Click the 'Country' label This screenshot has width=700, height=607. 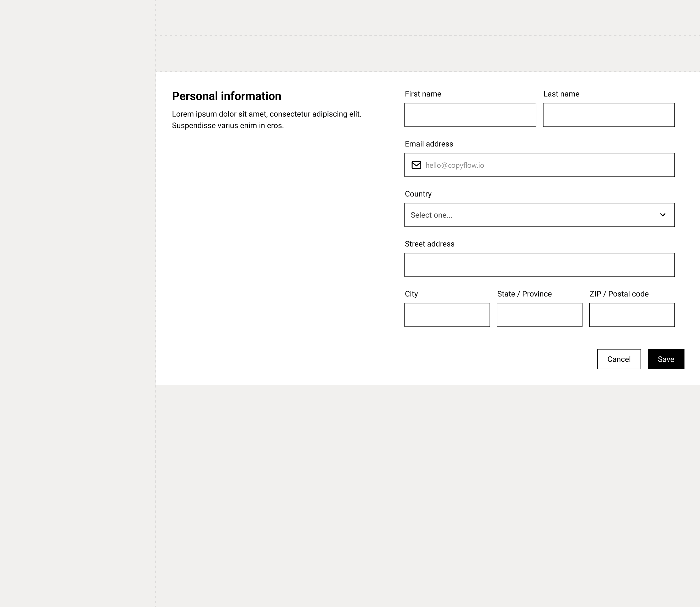[x=418, y=194]
